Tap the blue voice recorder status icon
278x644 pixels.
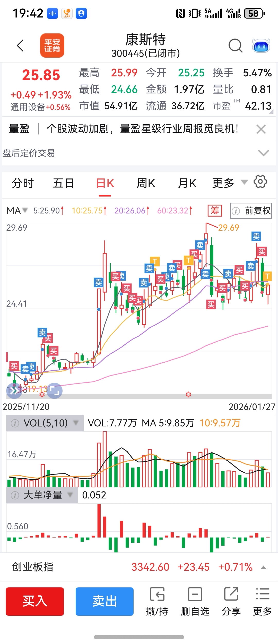point(53,13)
